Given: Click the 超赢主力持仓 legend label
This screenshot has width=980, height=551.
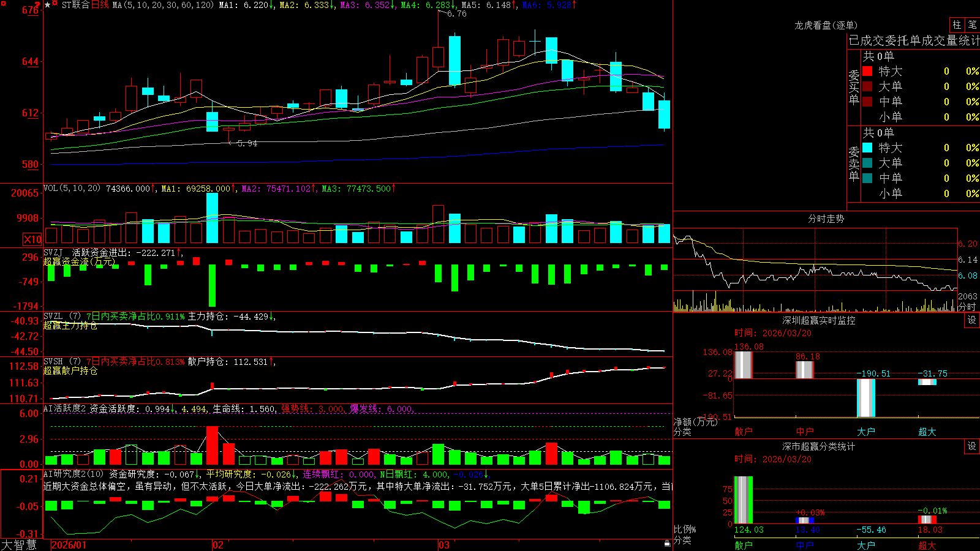Looking at the screenshot, I should [70, 325].
